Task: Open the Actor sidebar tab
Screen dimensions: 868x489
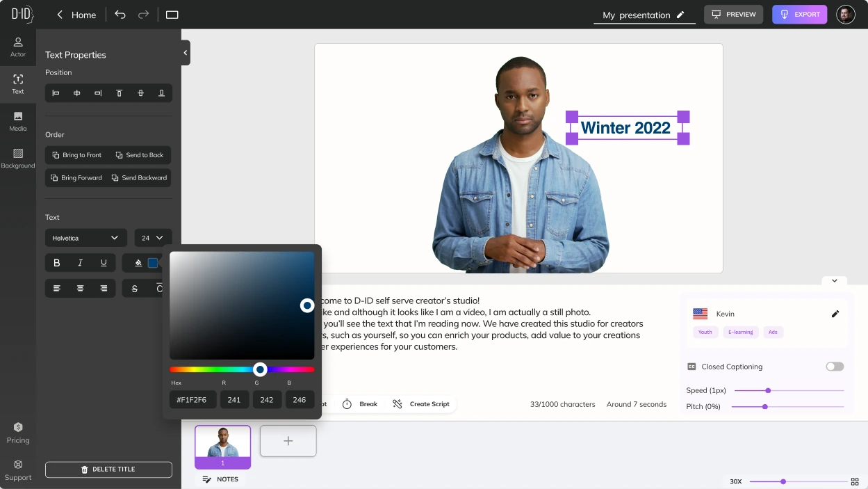Action: 18,47
